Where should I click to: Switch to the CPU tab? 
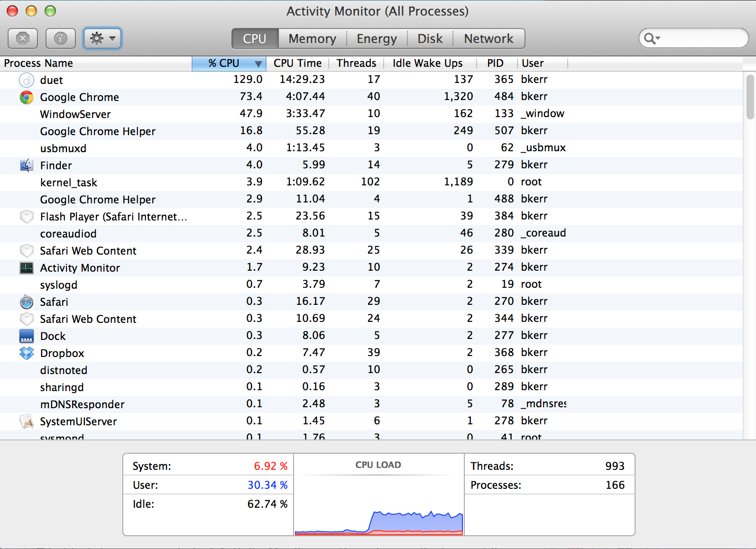(x=255, y=38)
